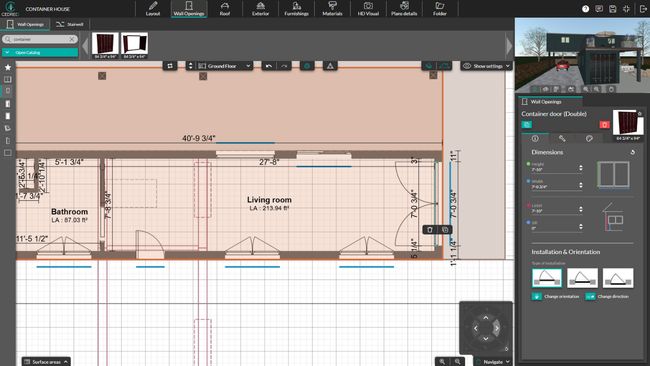
Task: Go to the HD Visual tab
Action: (x=368, y=9)
